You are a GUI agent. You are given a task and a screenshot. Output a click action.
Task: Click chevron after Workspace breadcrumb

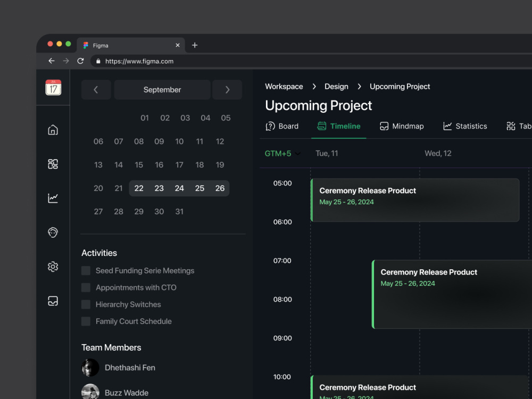point(314,87)
